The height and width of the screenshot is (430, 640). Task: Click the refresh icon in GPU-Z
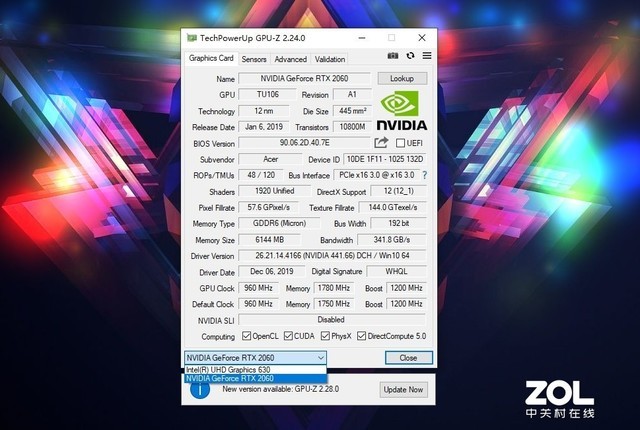410,55
